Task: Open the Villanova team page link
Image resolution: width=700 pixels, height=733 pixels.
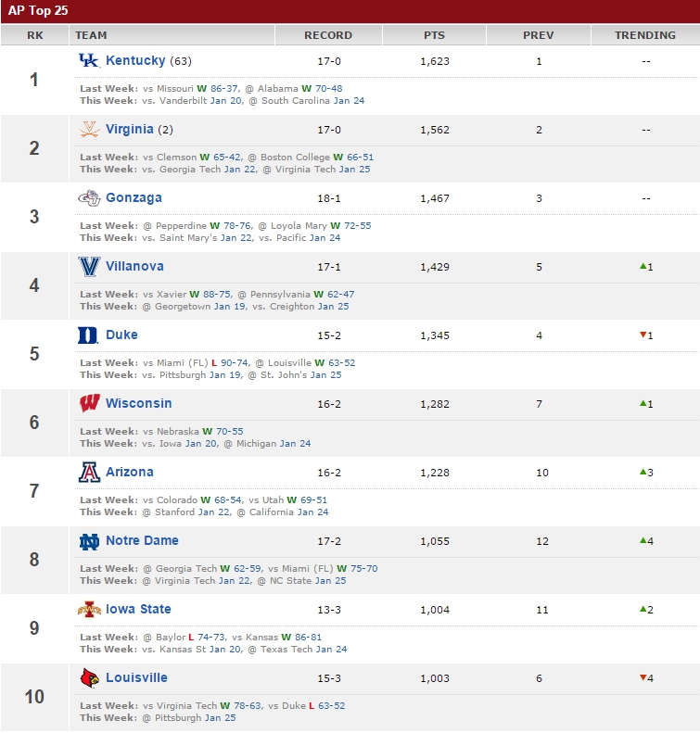Action: pos(134,267)
